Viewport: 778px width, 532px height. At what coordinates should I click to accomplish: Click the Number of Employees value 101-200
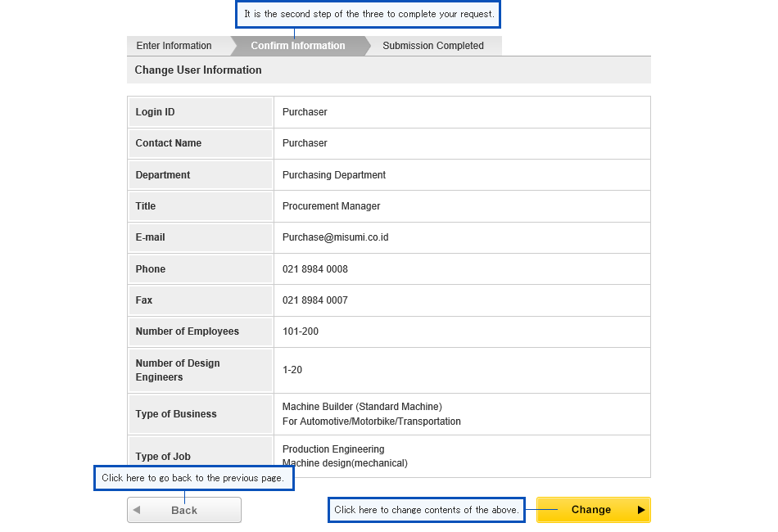click(x=301, y=331)
